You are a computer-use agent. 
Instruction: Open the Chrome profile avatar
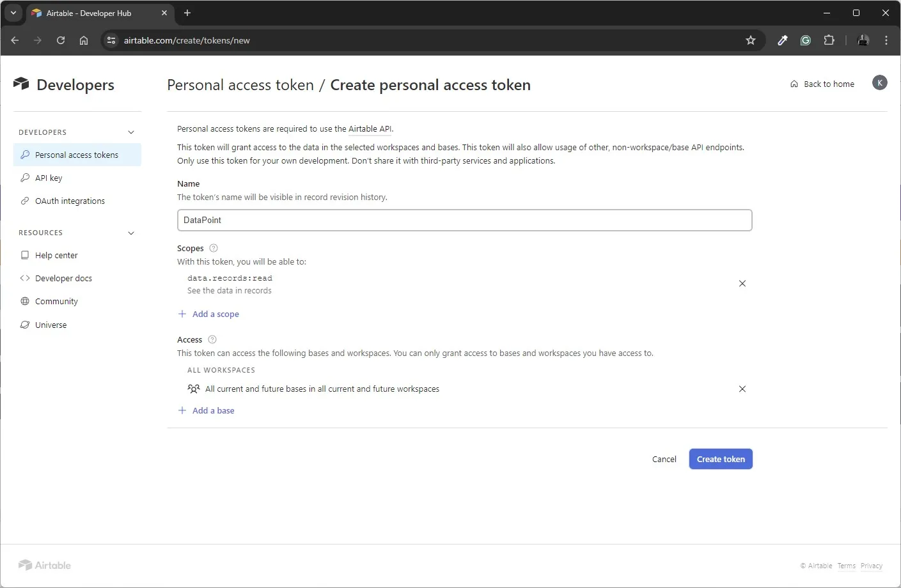coord(863,40)
